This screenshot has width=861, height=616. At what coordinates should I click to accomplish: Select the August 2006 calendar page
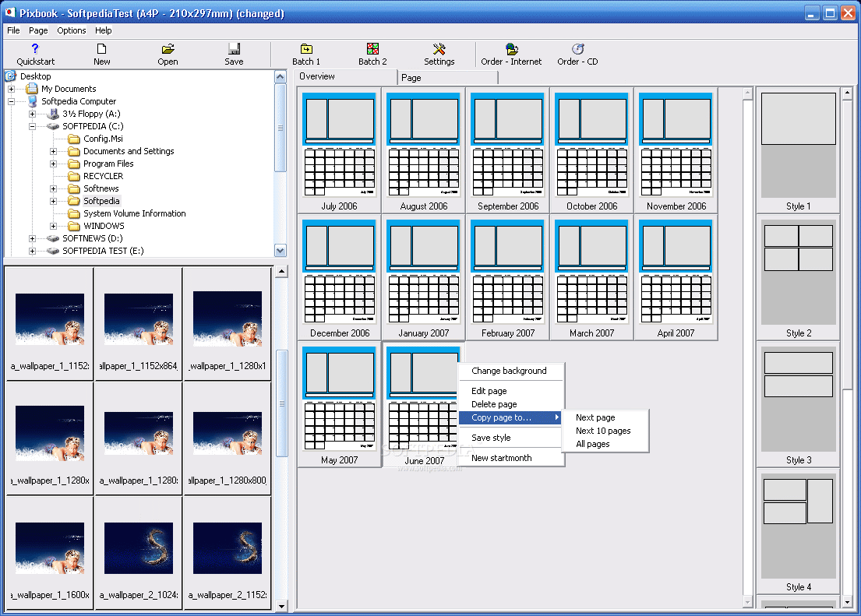tap(423, 150)
